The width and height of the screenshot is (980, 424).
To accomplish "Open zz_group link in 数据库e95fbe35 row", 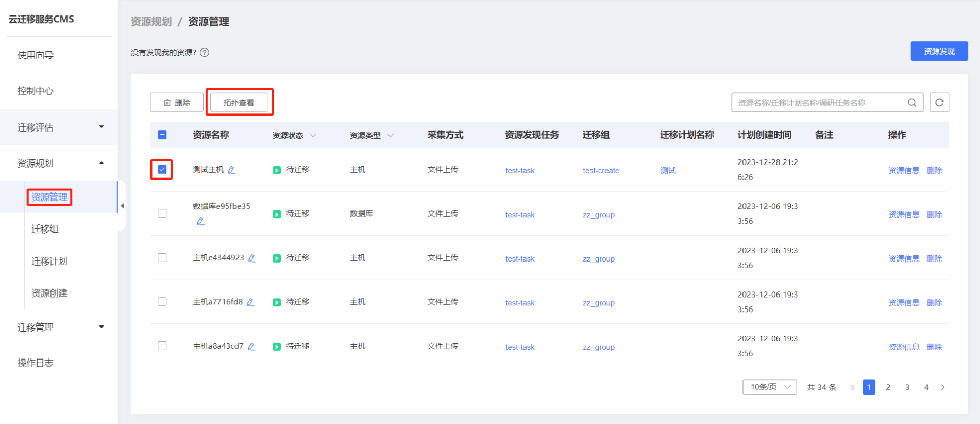I will tap(599, 215).
